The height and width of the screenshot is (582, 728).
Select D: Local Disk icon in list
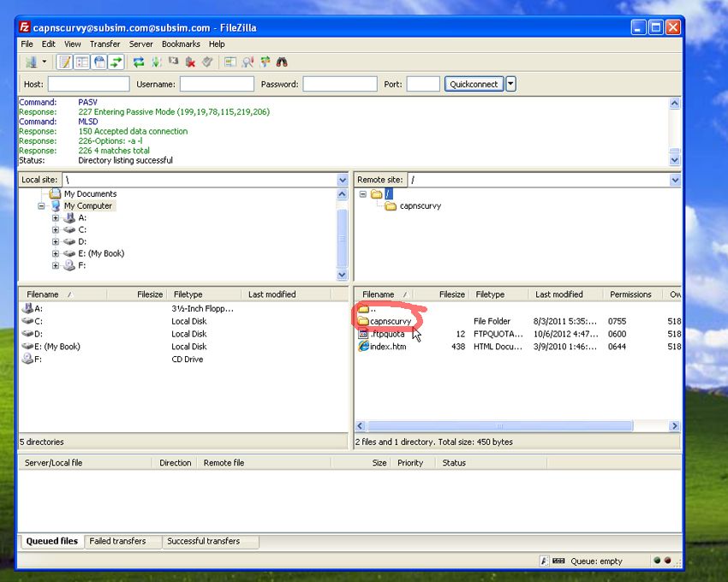[x=28, y=334]
